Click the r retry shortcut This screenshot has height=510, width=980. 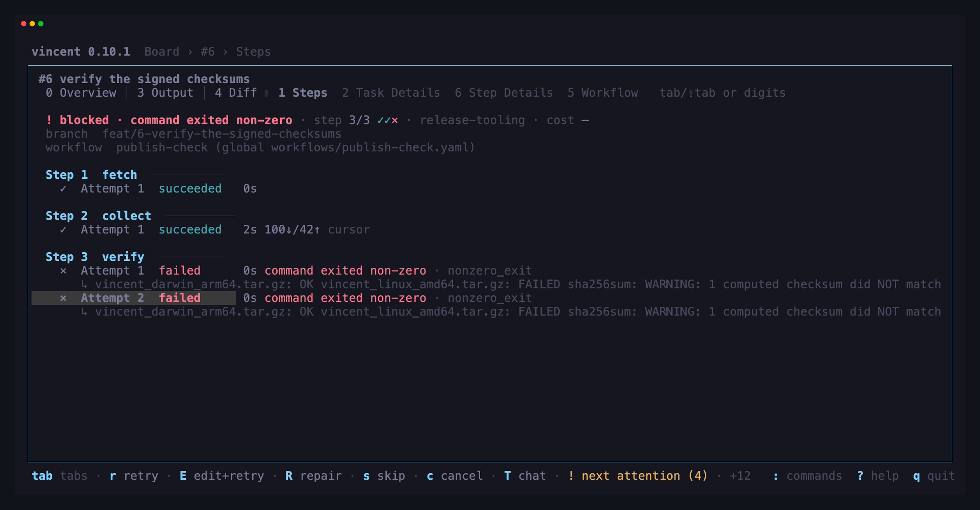point(134,476)
